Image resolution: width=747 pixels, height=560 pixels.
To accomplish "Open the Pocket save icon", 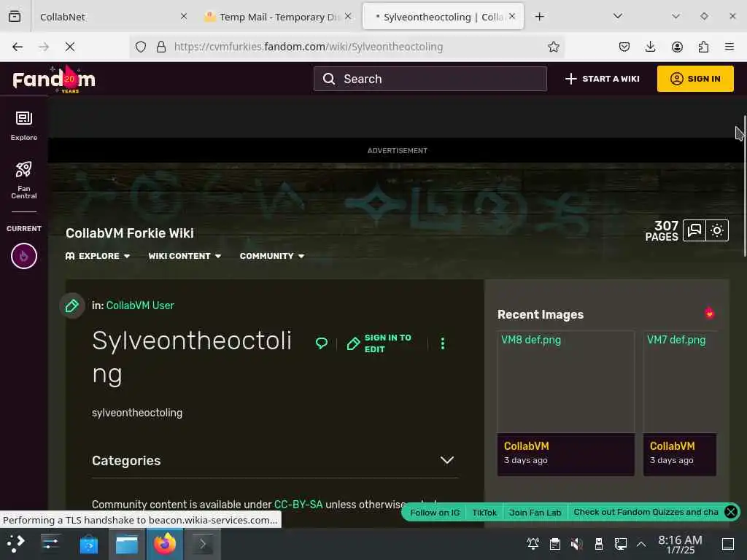I will click(624, 47).
